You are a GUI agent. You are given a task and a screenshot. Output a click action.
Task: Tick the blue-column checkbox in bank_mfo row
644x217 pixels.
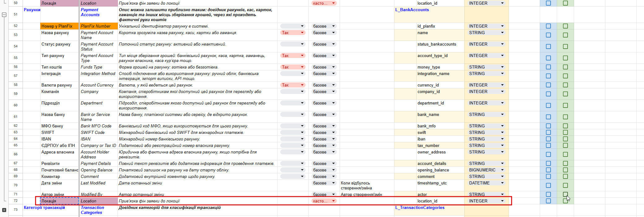coord(548,126)
